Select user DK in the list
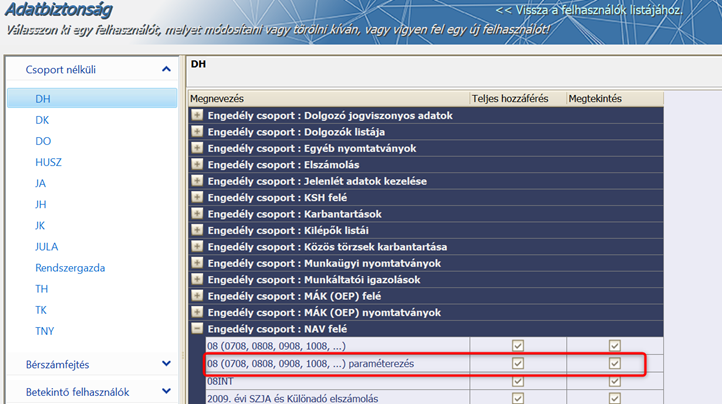Image resolution: width=722 pixels, height=404 pixels. pyautogui.click(x=42, y=120)
